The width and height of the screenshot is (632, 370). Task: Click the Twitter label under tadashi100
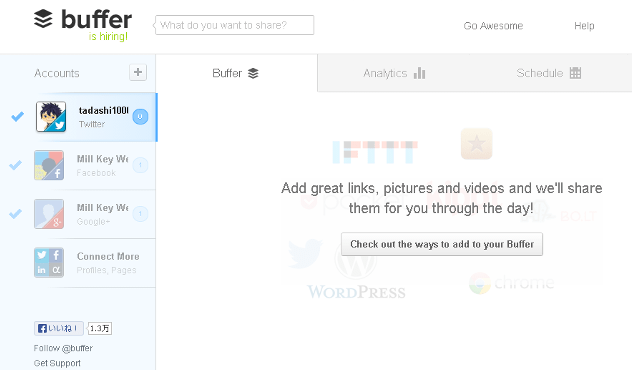(92, 124)
